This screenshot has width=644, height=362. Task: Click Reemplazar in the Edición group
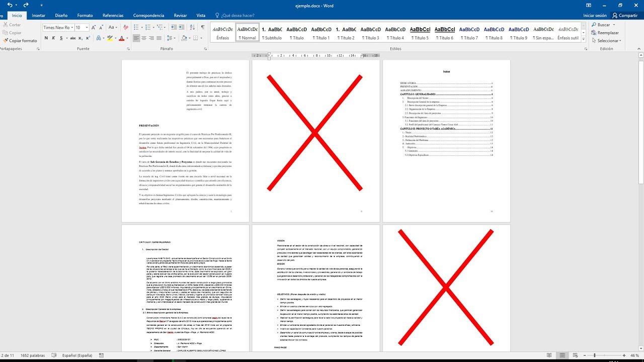tap(605, 33)
